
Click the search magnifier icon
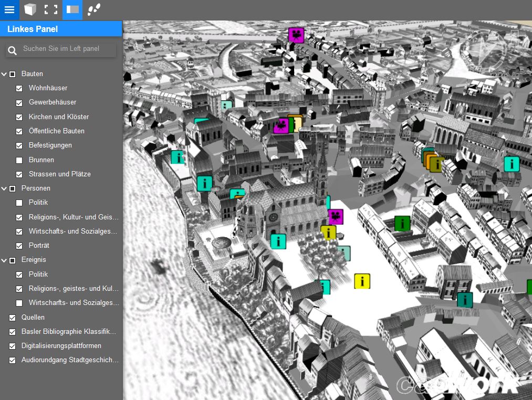[13, 50]
